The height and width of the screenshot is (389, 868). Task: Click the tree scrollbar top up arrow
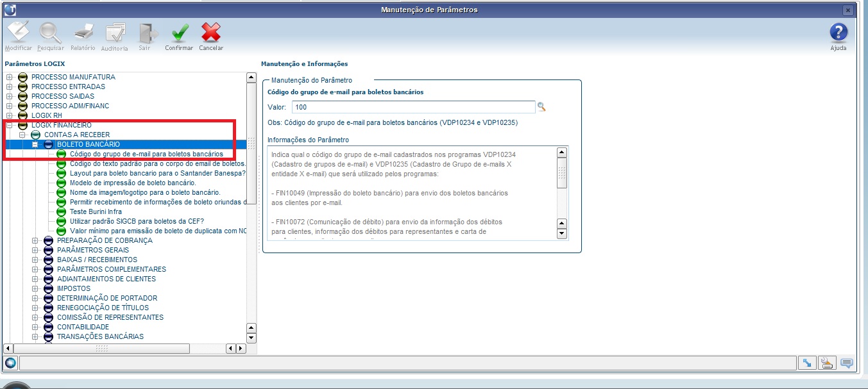point(251,78)
